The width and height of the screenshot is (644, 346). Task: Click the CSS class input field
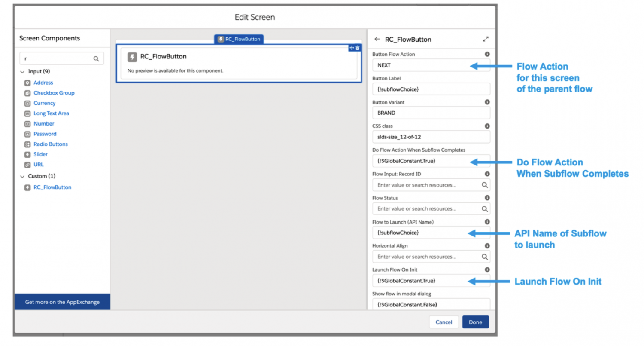(431, 137)
